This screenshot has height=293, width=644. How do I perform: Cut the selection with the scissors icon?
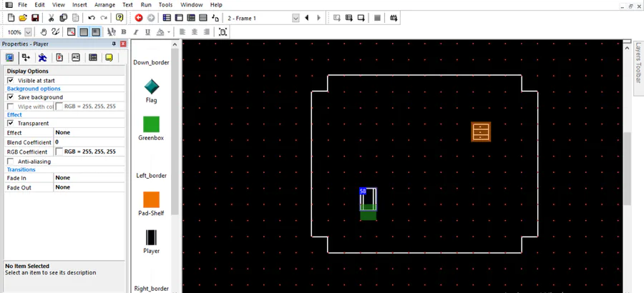[x=51, y=18]
